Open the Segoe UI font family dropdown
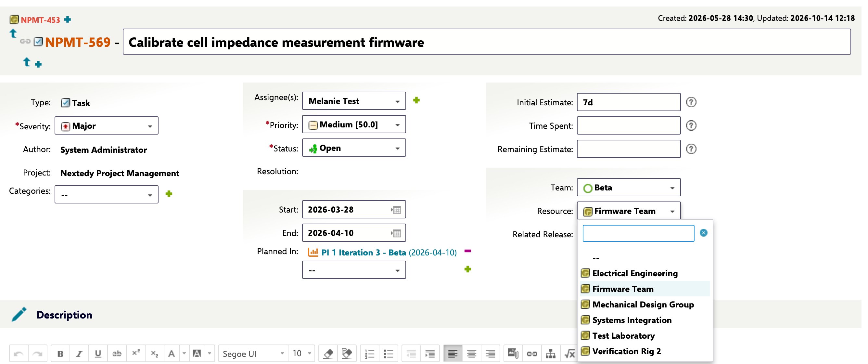The image size is (868, 364). [253, 354]
